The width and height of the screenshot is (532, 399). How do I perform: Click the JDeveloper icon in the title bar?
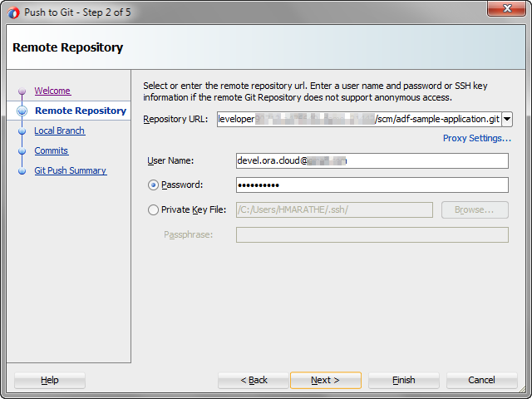click(x=13, y=13)
